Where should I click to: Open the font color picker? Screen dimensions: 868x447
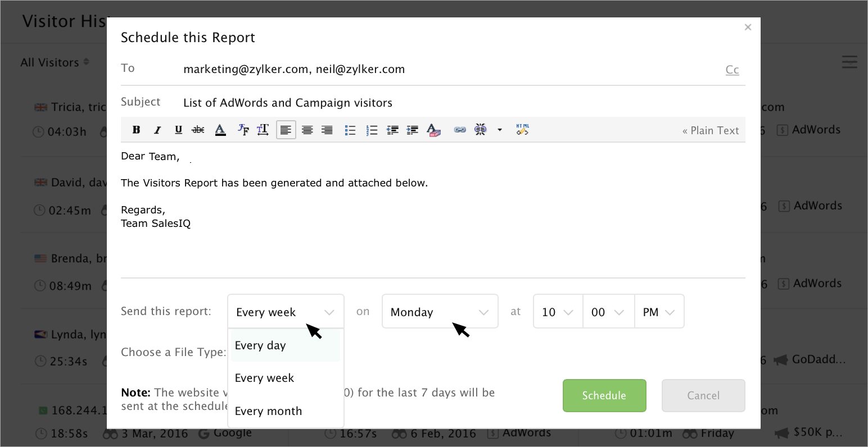220,130
